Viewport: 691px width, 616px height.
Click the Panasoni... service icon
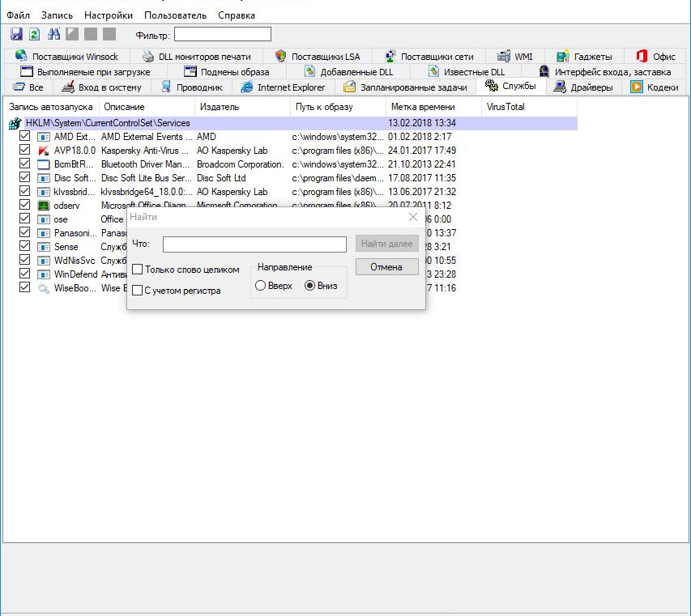43,233
